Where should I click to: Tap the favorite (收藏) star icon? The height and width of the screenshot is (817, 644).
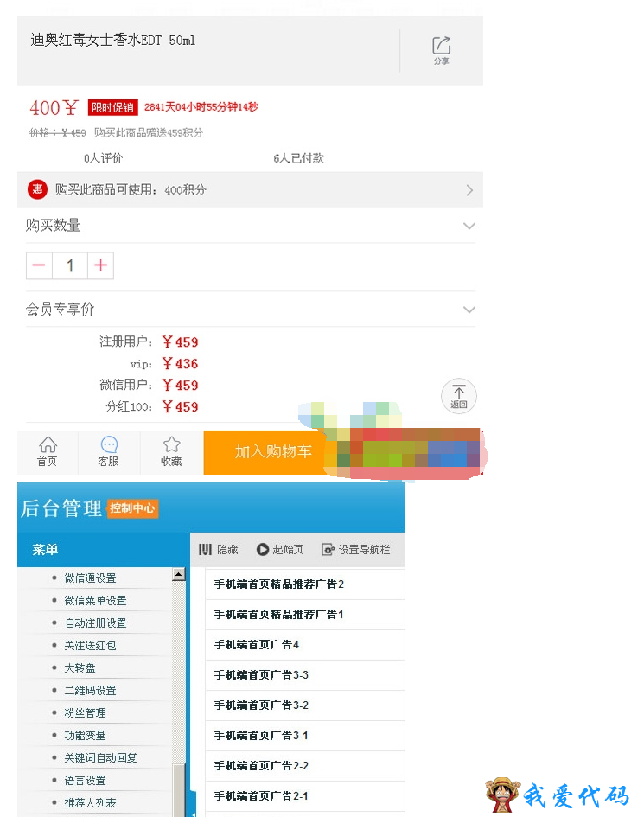171,452
